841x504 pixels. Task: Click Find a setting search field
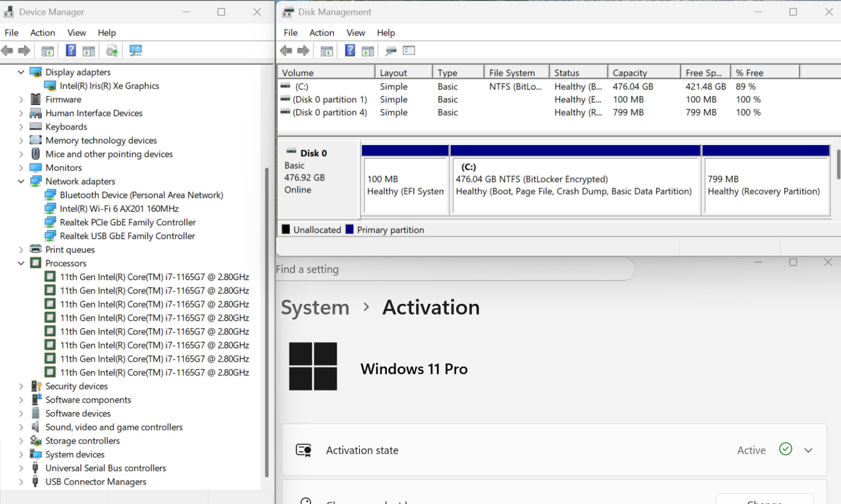coord(454,270)
